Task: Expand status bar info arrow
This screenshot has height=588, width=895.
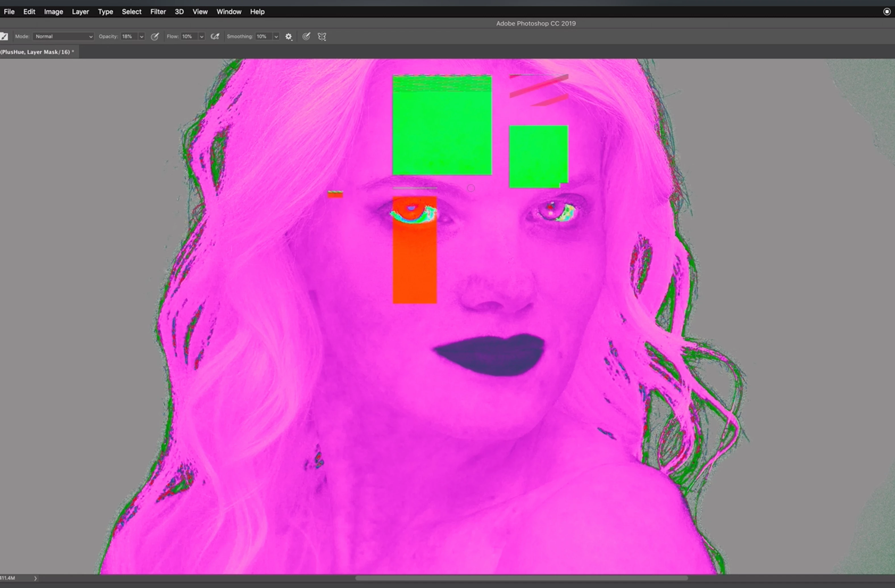Action: 35,578
